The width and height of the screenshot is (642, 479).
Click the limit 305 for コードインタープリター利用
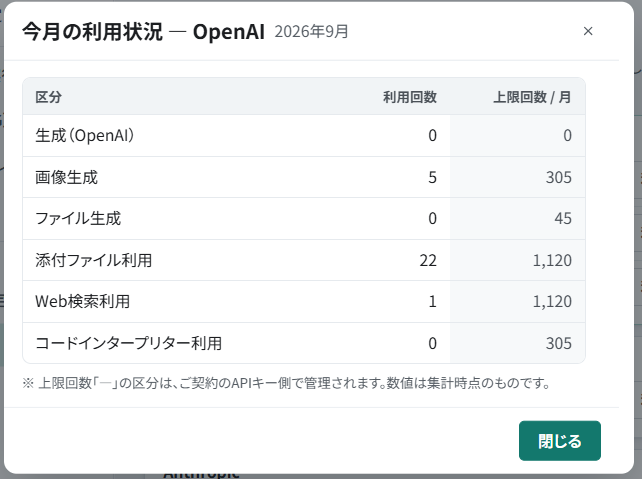click(558, 343)
